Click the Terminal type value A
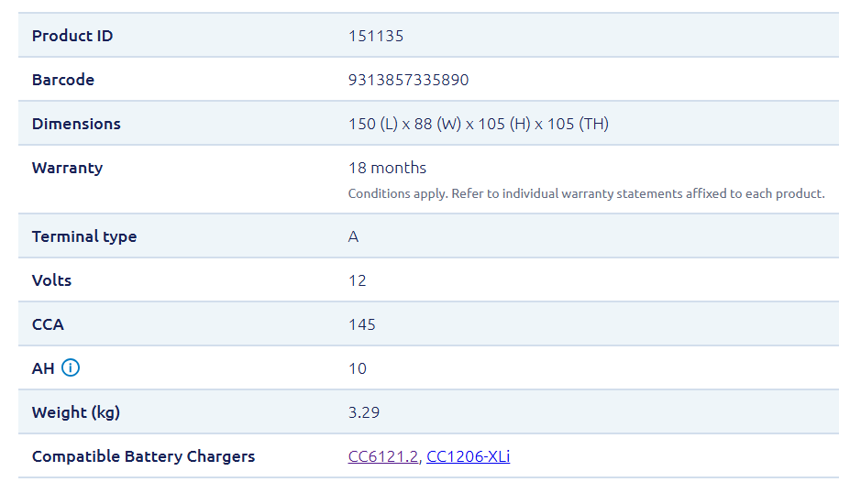 [x=353, y=236]
